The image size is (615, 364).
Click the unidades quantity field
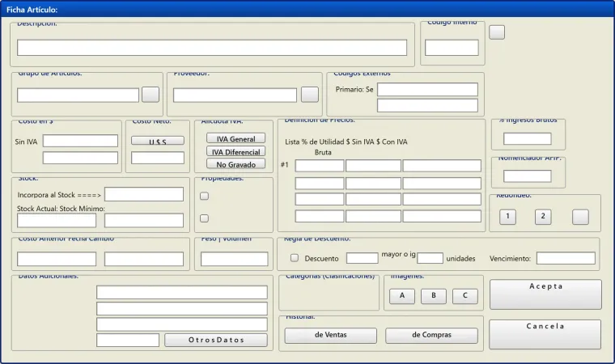(430, 258)
